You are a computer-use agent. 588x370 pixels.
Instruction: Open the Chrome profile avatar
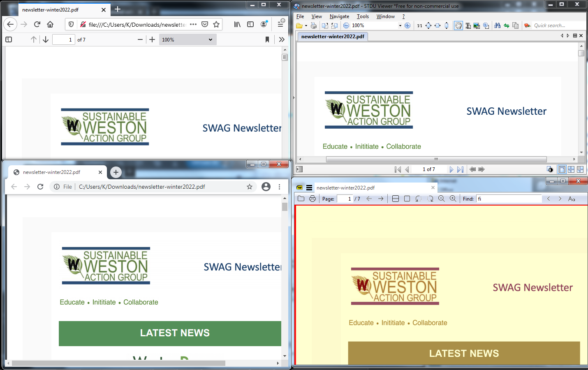click(266, 187)
